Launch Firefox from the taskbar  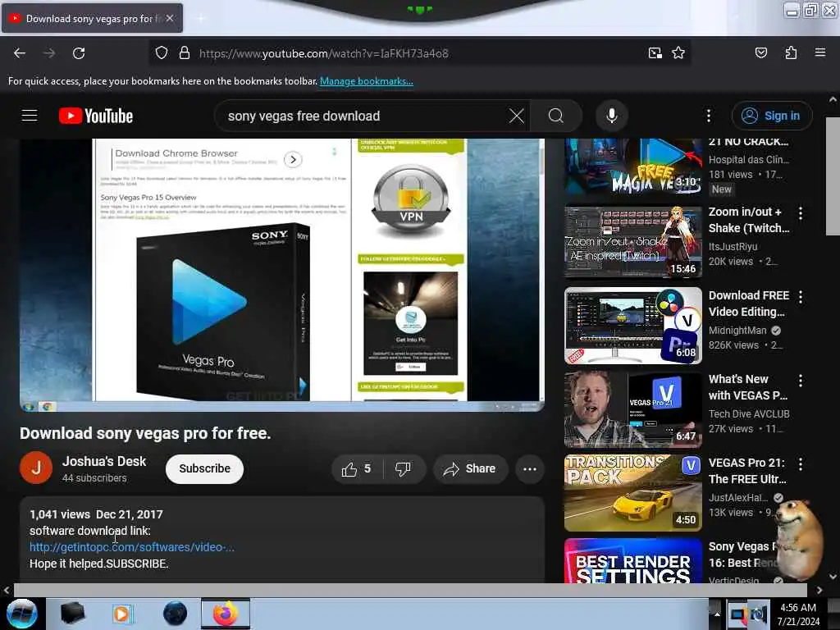click(226, 614)
